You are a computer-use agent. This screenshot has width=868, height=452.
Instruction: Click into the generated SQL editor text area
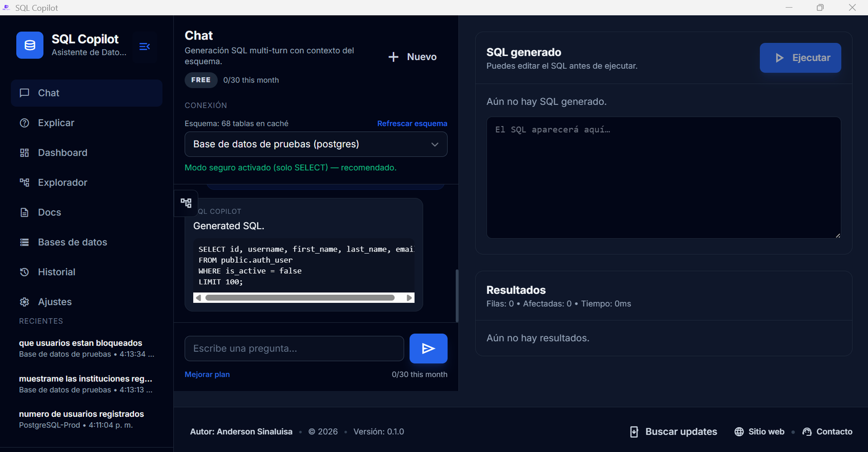coord(663,178)
